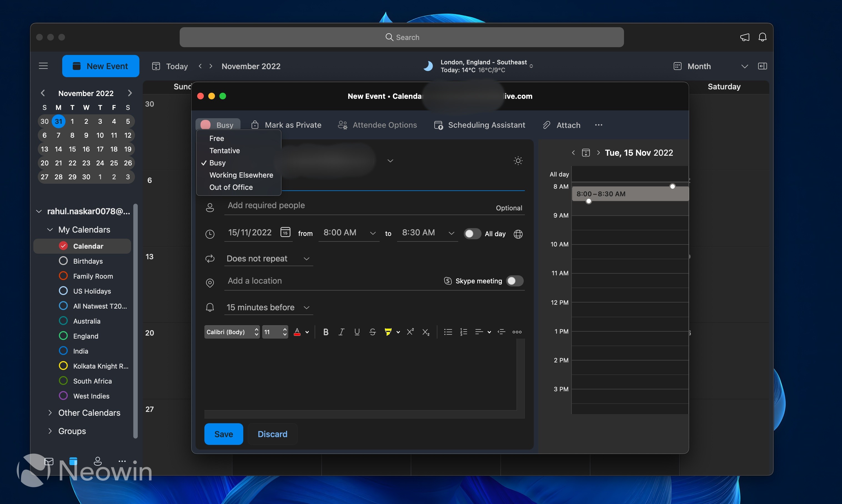Open more formatting options ellipsis
The height and width of the screenshot is (504, 842).
coord(517,332)
